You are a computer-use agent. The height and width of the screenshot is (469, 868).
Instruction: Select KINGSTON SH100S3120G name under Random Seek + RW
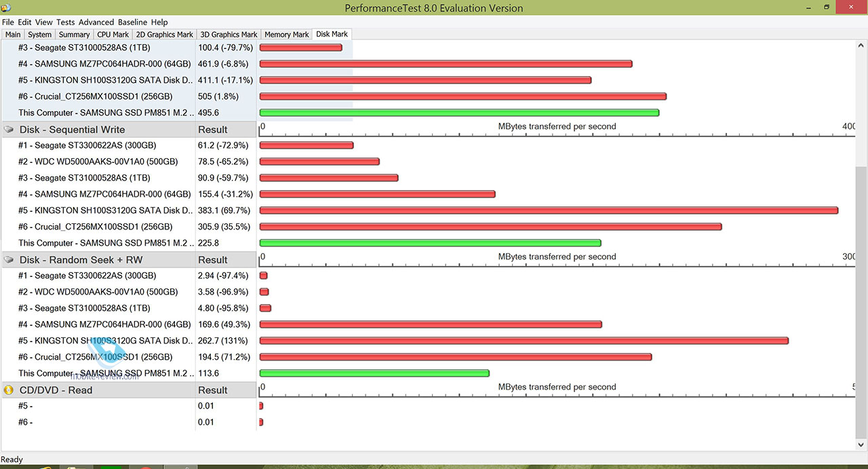point(106,341)
